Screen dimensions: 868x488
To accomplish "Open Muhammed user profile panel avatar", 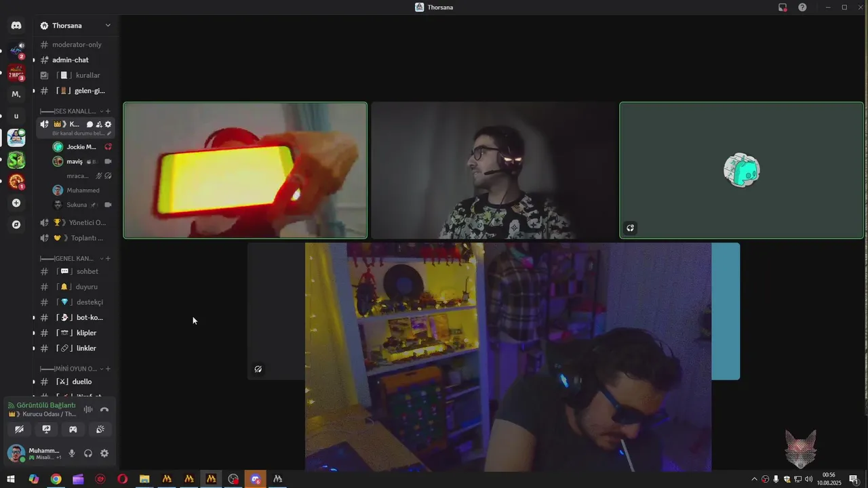I will point(17,453).
